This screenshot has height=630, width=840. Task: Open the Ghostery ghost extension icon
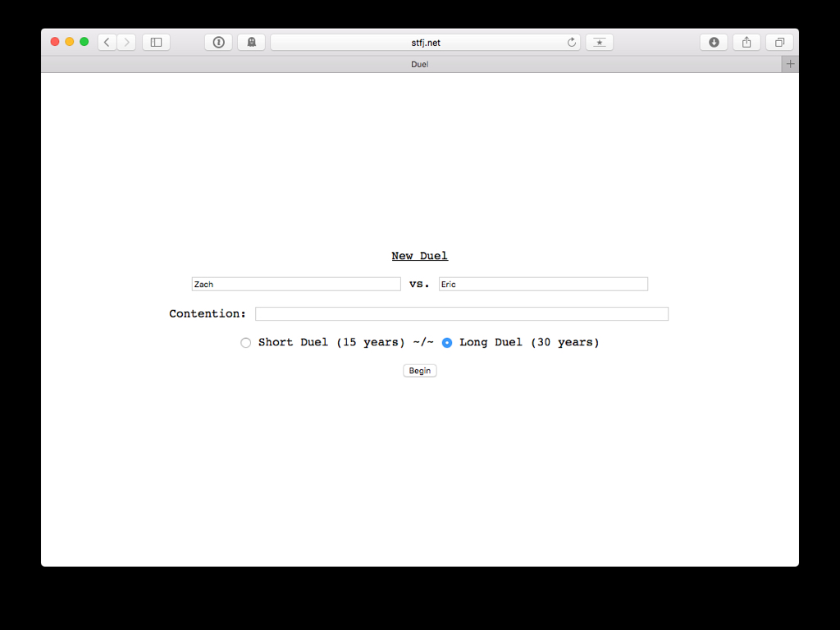click(251, 43)
